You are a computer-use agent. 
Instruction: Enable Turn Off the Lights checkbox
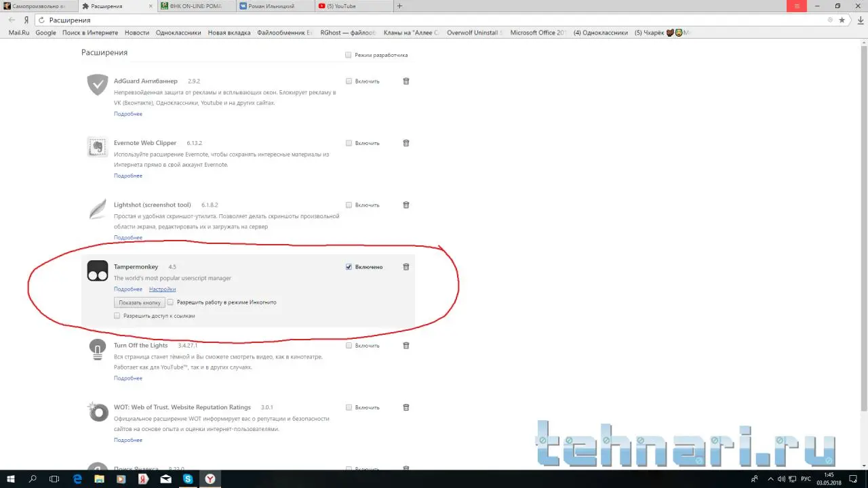349,346
